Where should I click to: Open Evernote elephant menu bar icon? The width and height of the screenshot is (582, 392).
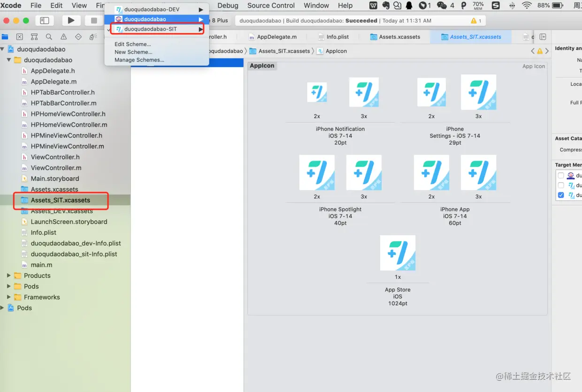pyautogui.click(x=386, y=6)
